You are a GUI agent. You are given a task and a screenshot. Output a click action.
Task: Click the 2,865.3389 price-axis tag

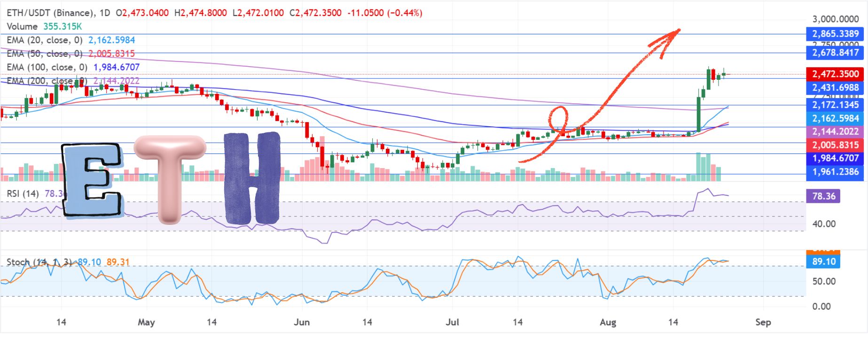click(x=835, y=34)
